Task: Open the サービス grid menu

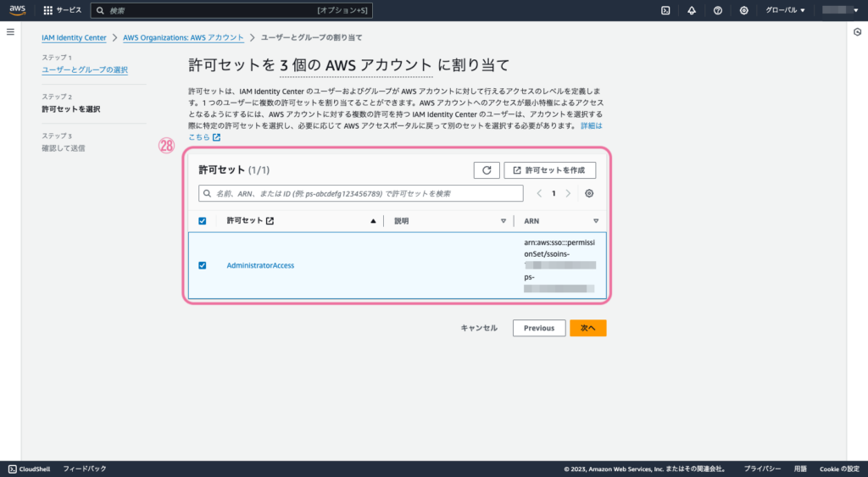Action: point(63,10)
